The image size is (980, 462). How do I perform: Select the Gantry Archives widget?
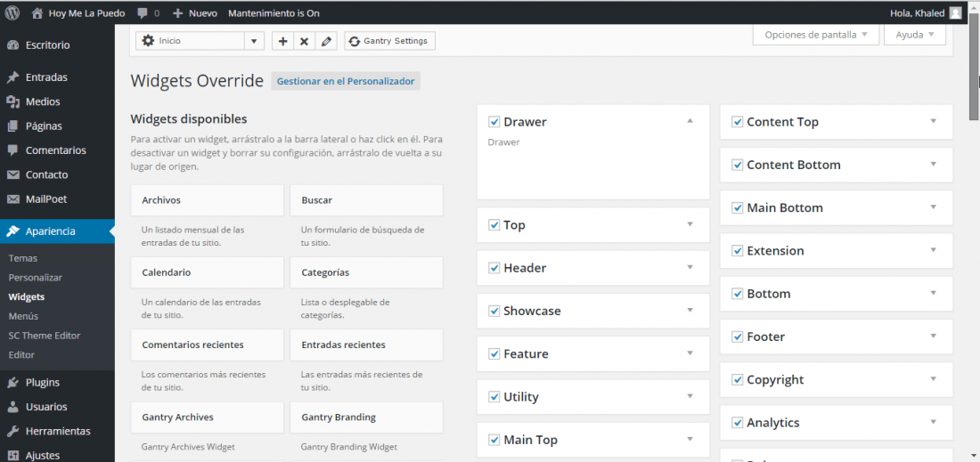[207, 417]
